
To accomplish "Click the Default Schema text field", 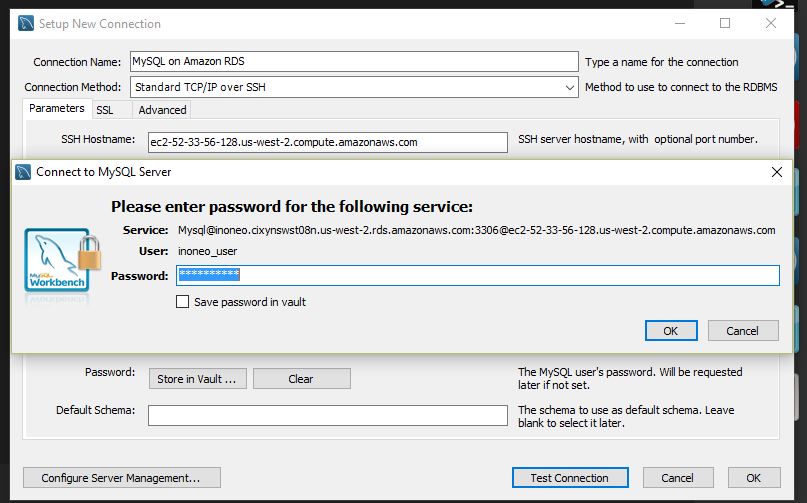I will tap(328, 415).
